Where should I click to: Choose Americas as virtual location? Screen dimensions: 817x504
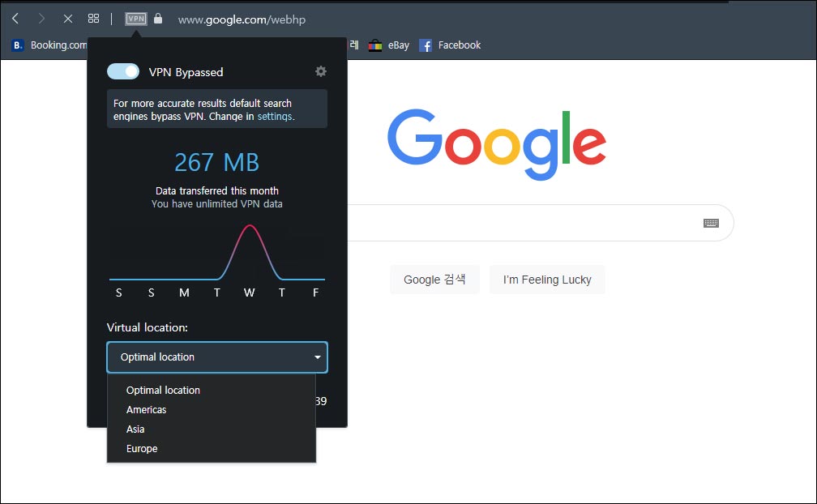coord(147,410)
